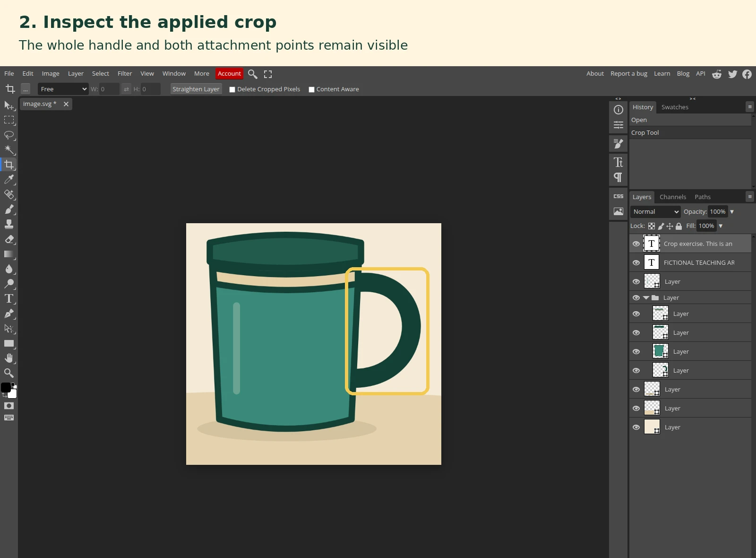Click the crop width W input field
Screen dimensions: 756x558
(x=109, y=89)
